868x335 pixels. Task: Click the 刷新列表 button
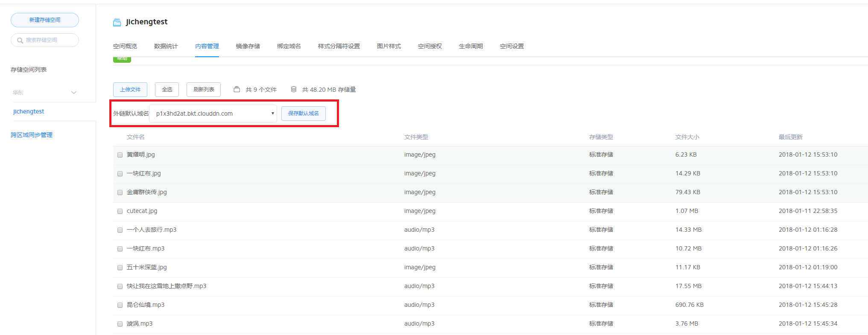[204, 90]
